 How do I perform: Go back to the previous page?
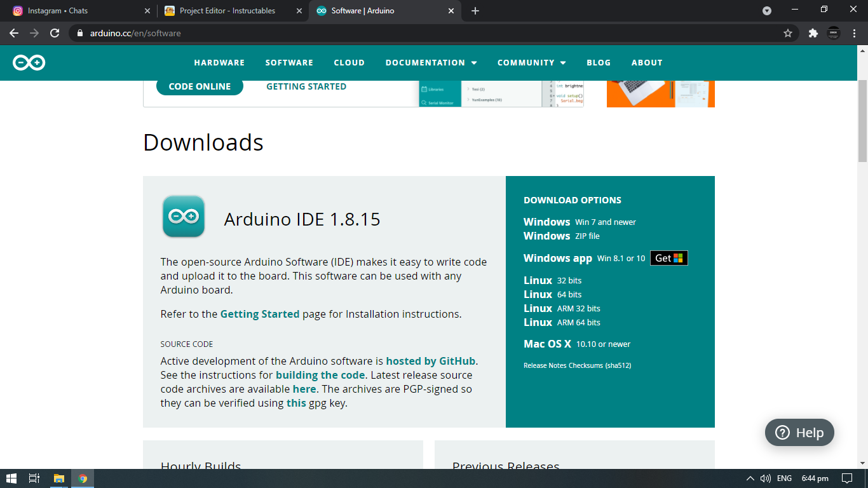click(x=14, y=33)
